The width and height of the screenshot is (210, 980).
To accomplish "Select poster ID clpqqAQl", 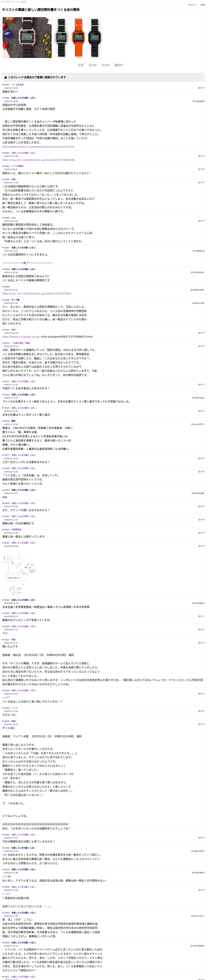I will click(x=198, y=101).
